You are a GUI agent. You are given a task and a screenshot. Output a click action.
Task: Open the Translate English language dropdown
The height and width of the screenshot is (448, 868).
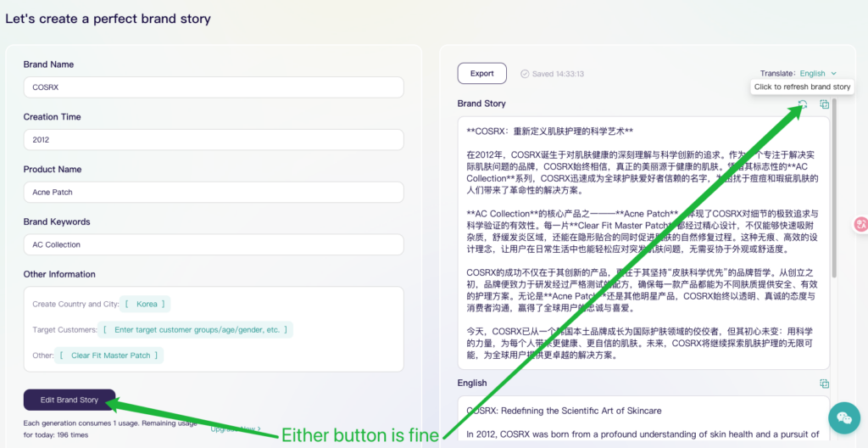pos(811,74)
